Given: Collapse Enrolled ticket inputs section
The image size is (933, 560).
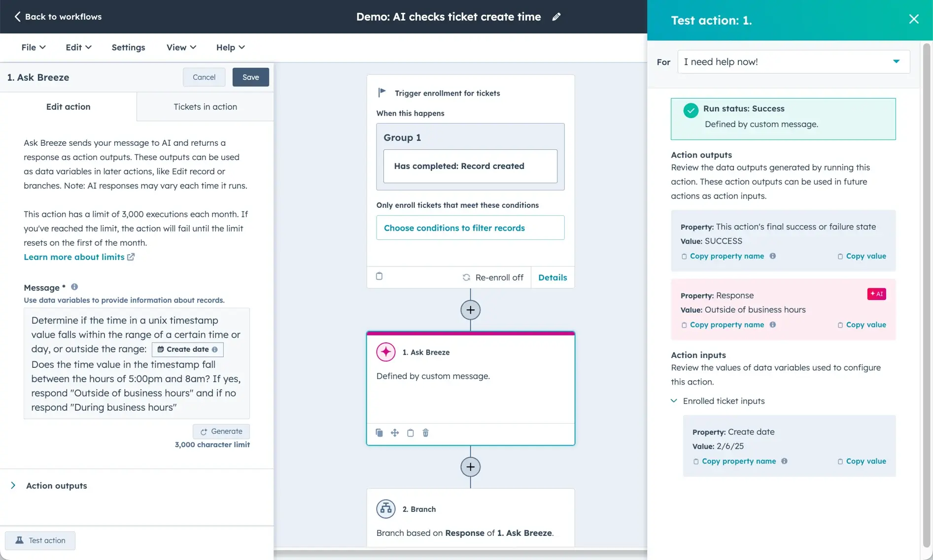Looking at the screenshot, I should pyautogui.click(x=718, y=401).
